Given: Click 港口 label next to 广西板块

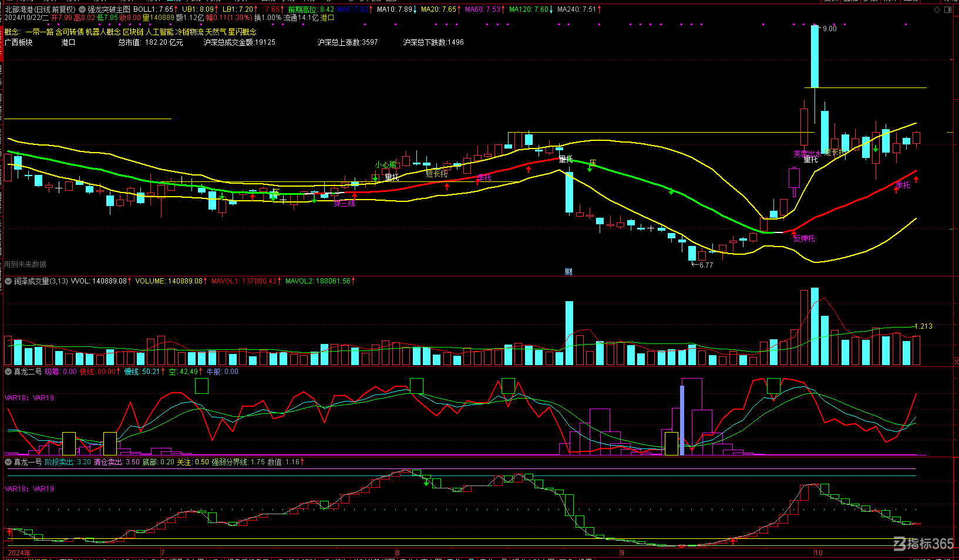Looking at the screenshot, I should click(68, 42).
